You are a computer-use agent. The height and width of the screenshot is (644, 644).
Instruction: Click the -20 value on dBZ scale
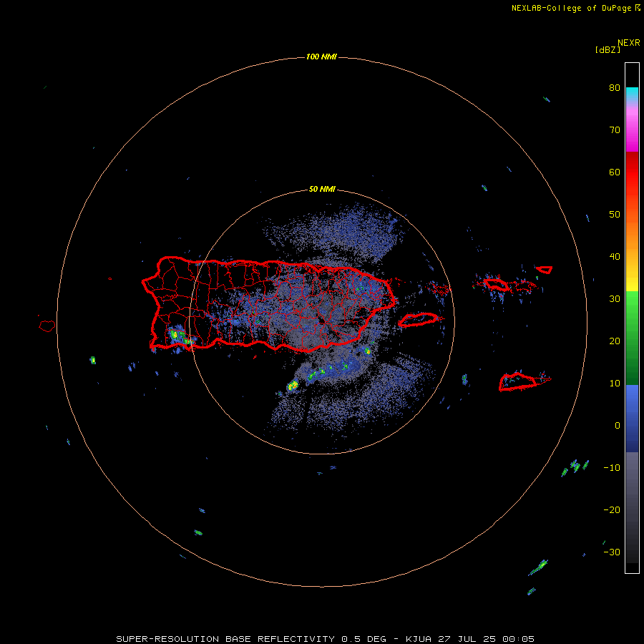612,510
